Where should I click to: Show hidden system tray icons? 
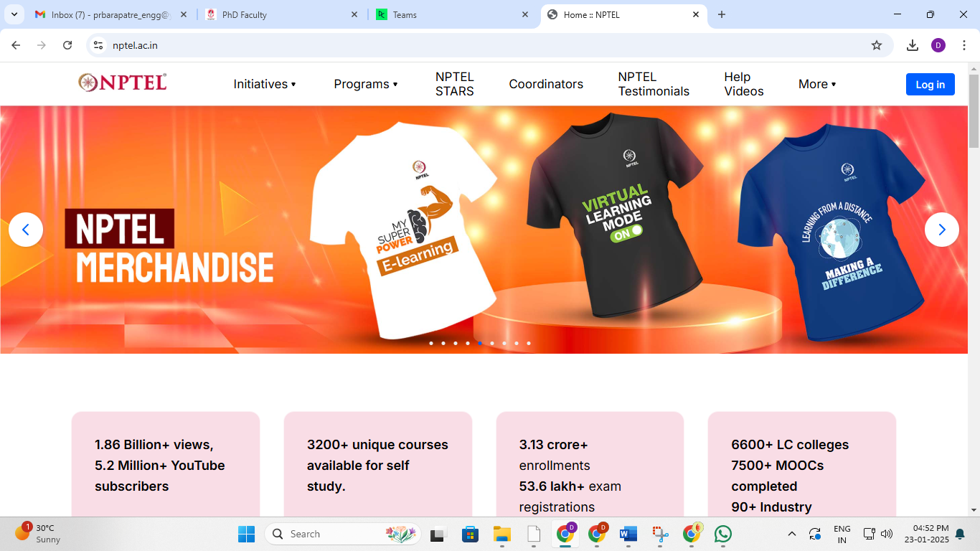coord(792,534)
